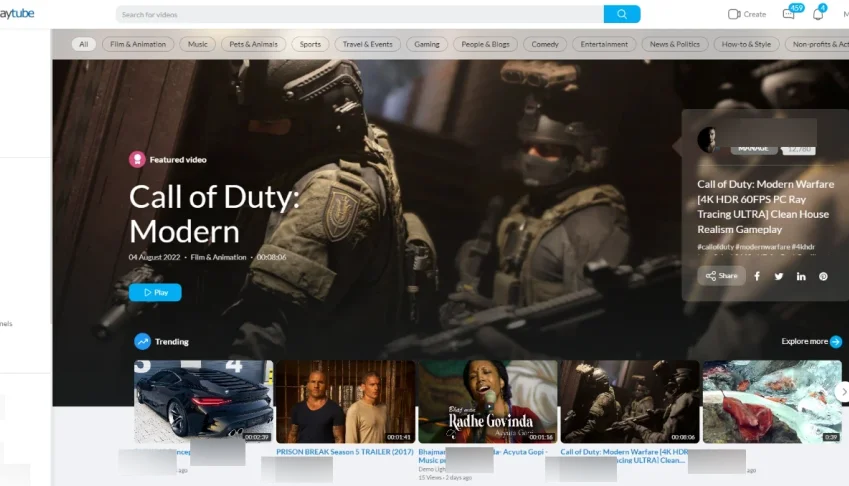Select the Comedy category
The height and width of the screenshot is (486, 849).
pos(545,44)
